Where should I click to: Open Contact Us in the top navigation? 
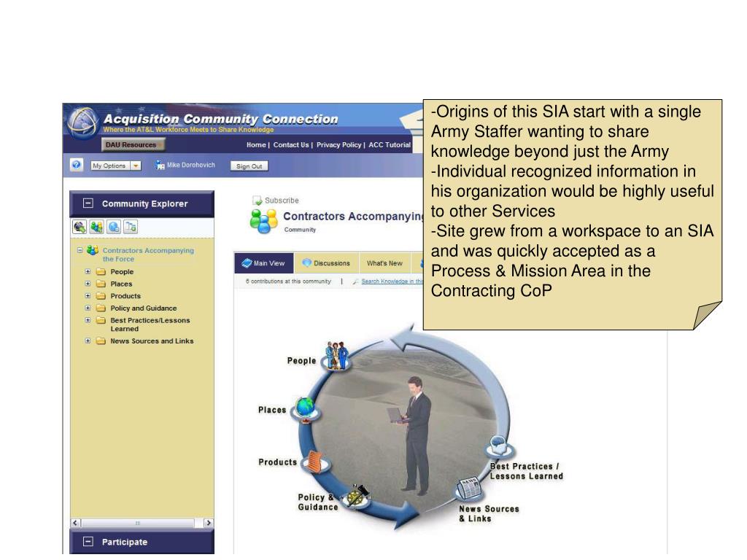(290, 145)
